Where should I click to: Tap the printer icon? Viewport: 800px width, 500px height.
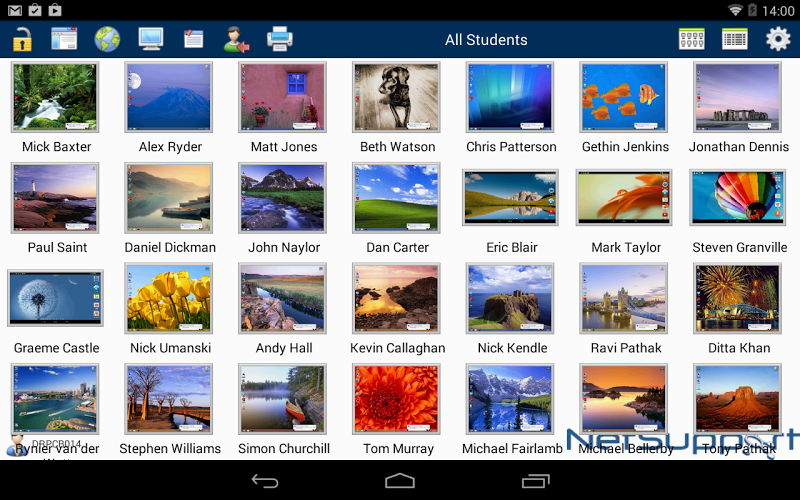pos(280,40)
